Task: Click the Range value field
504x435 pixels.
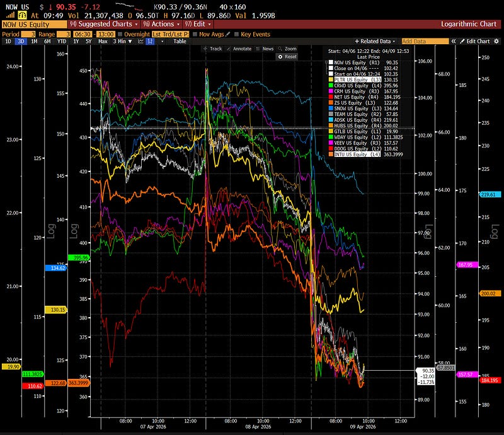Action: 64,34
